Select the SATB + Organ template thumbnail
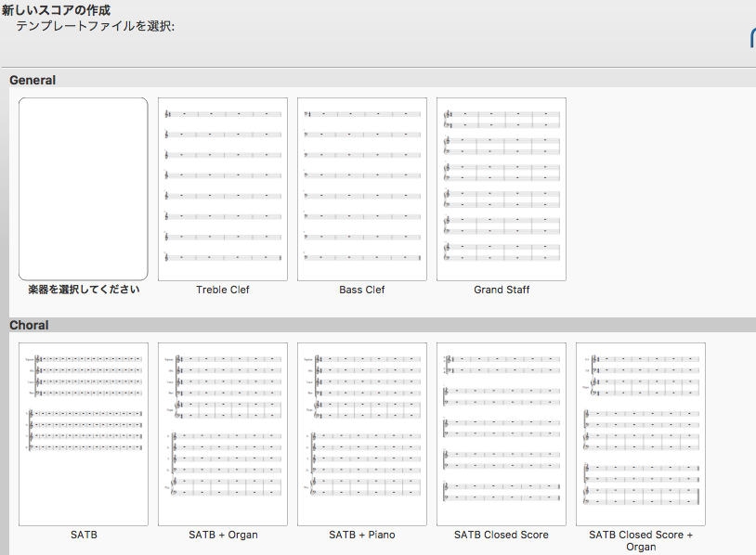 223,434
